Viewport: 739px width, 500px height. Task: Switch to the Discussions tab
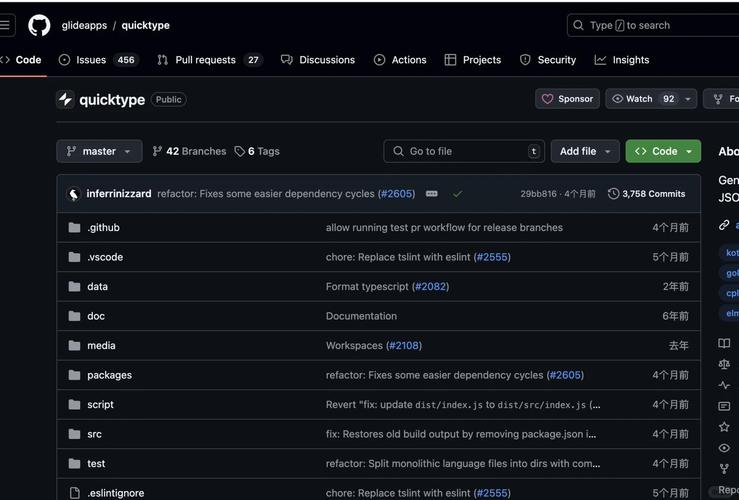[x=318, y=60]
